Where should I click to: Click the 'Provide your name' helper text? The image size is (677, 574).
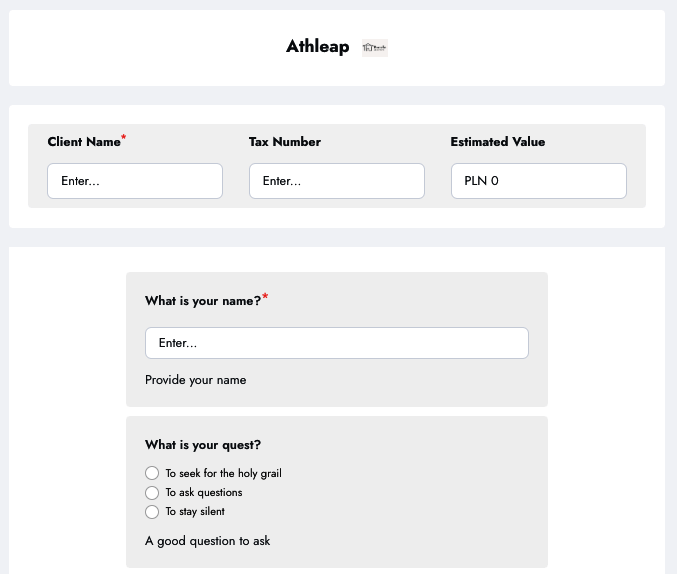coord(195,380)
